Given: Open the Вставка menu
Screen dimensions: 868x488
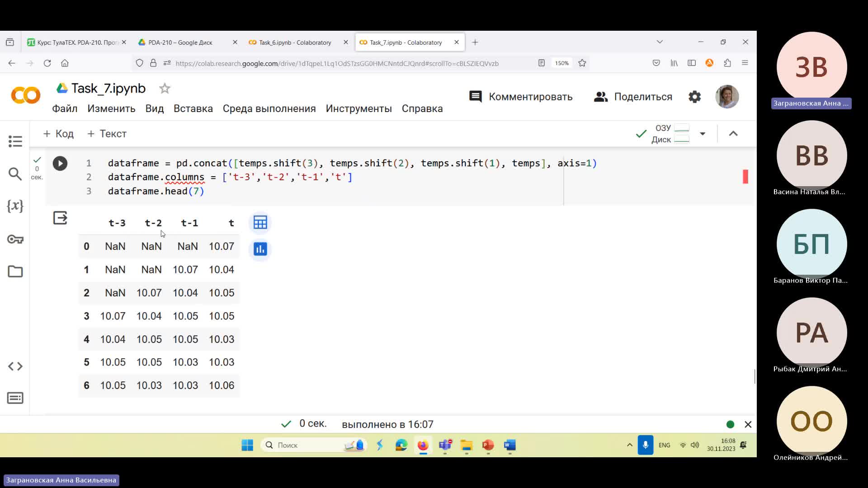Looking at the screenshot, I should 193,109.
